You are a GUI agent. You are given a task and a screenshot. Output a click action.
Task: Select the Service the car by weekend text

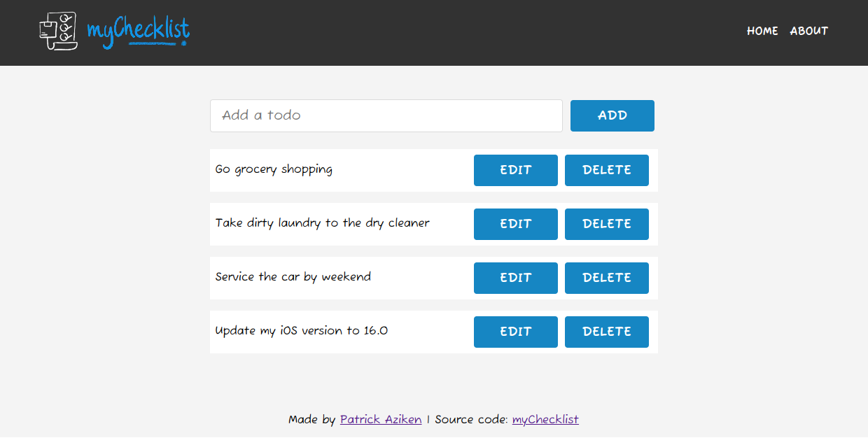pos(293,277)
